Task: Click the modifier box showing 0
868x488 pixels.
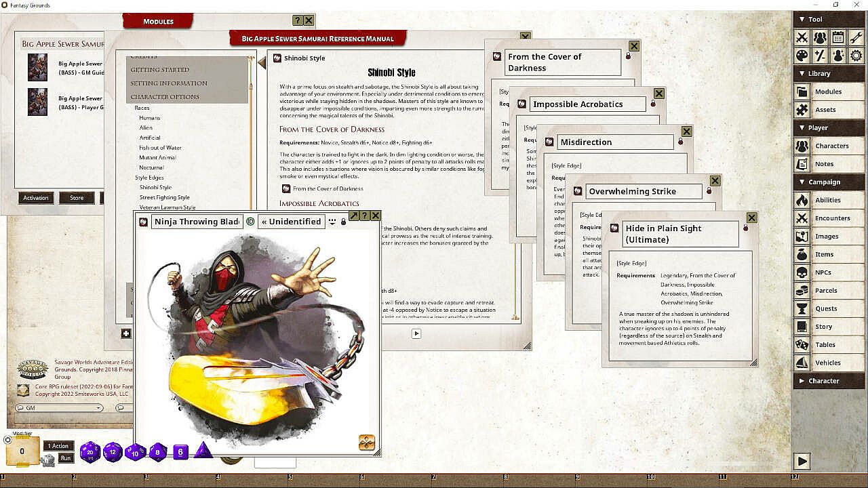Action: (x=22, y=451)
